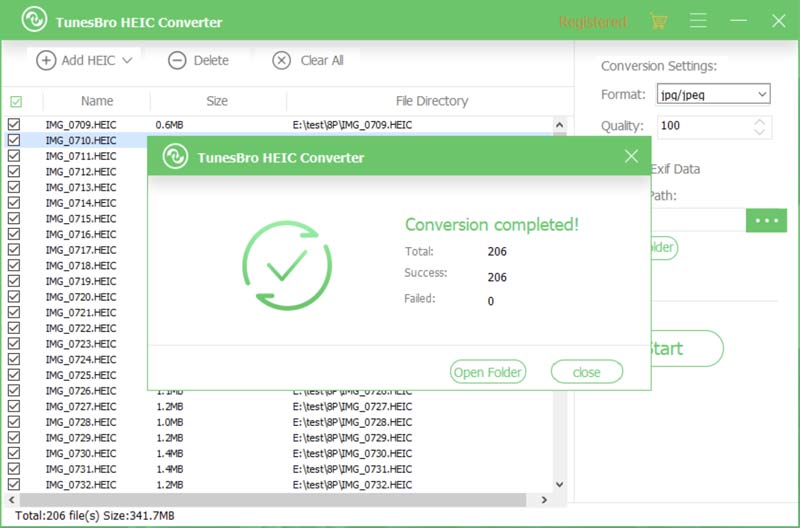The width and height of the screenshot is (800, 528).
Task: Click the Clear All cross icon
Action: (281, 60)
